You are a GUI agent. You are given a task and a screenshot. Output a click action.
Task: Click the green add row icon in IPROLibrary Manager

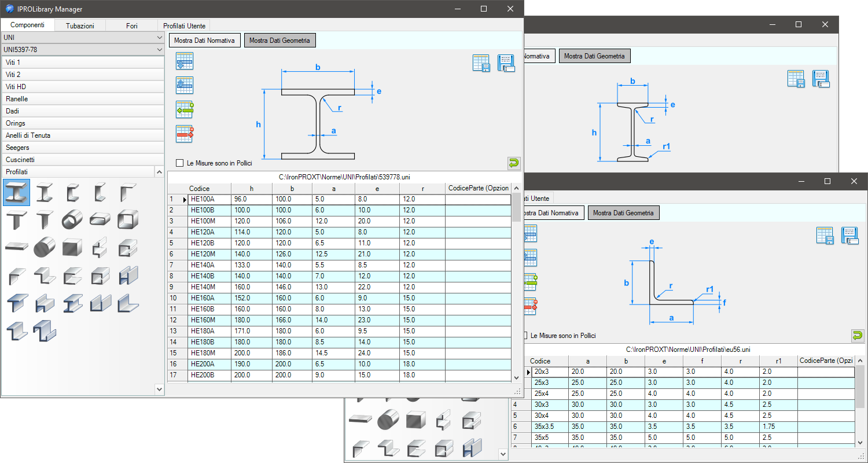[x=184, y=109]
